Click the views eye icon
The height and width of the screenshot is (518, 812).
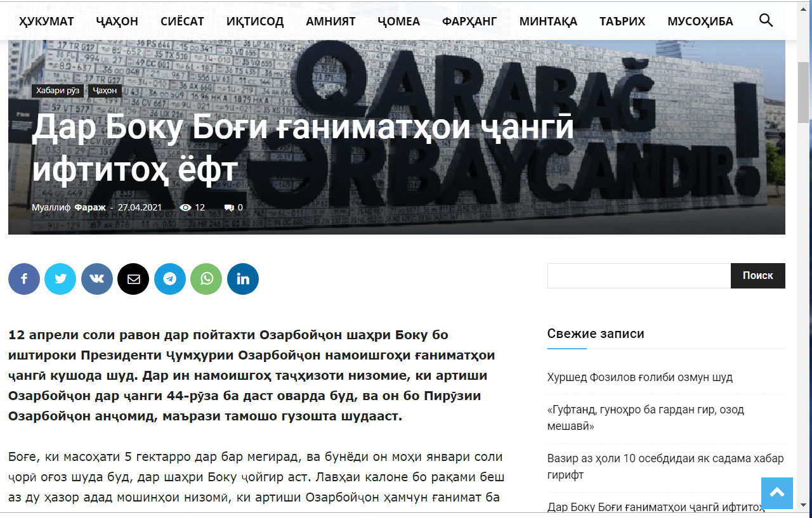pos(186,207)
